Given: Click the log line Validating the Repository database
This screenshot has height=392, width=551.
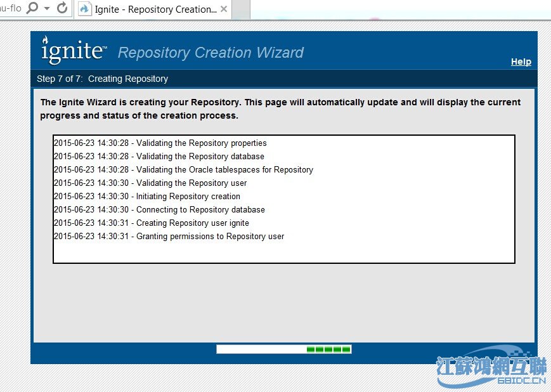Looking at the screenshot, I should click(x=159, y=157).
